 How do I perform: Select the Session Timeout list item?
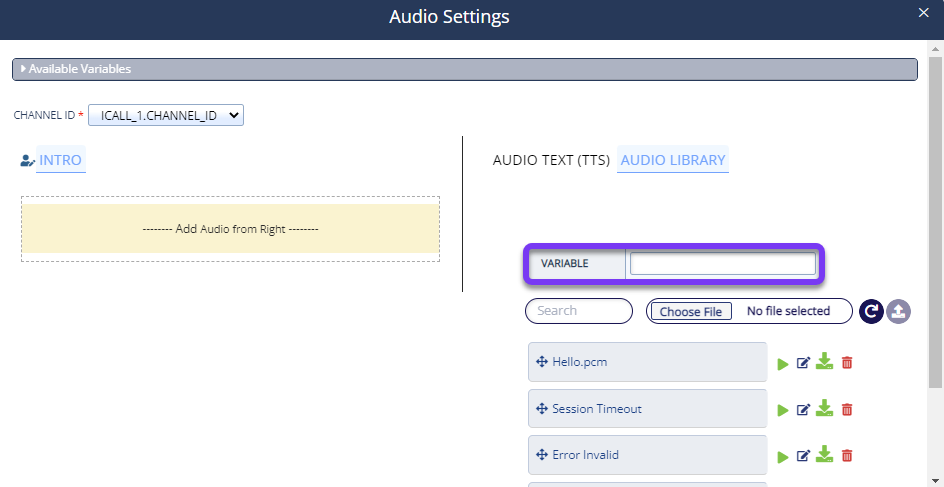coord(648,409)
